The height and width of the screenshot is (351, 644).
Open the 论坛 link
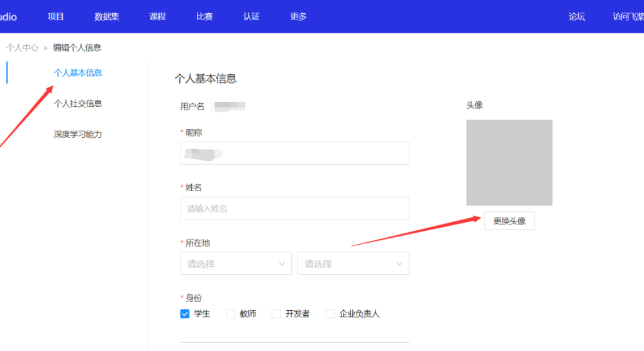pos(577,16)
